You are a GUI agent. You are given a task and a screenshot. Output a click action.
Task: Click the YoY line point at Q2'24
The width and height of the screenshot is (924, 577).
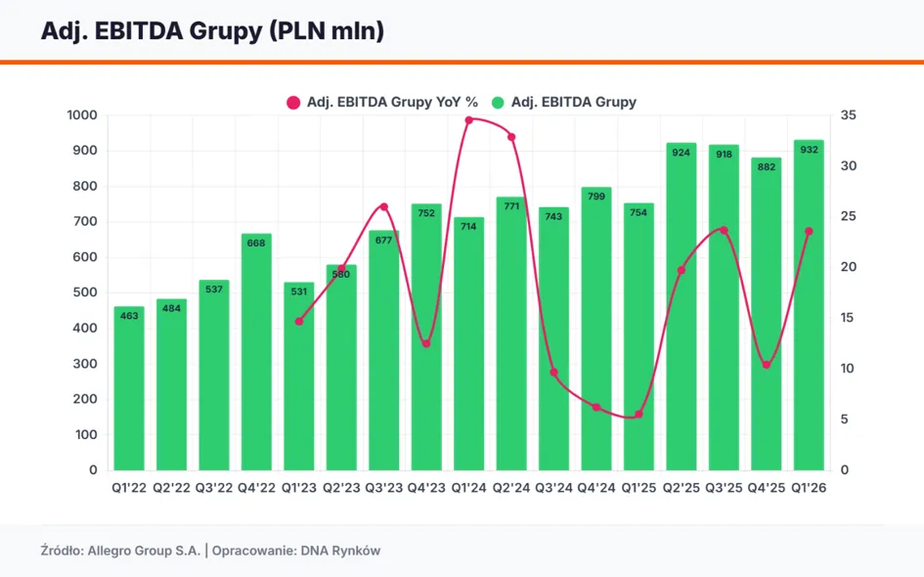click(x=511, y=137)
